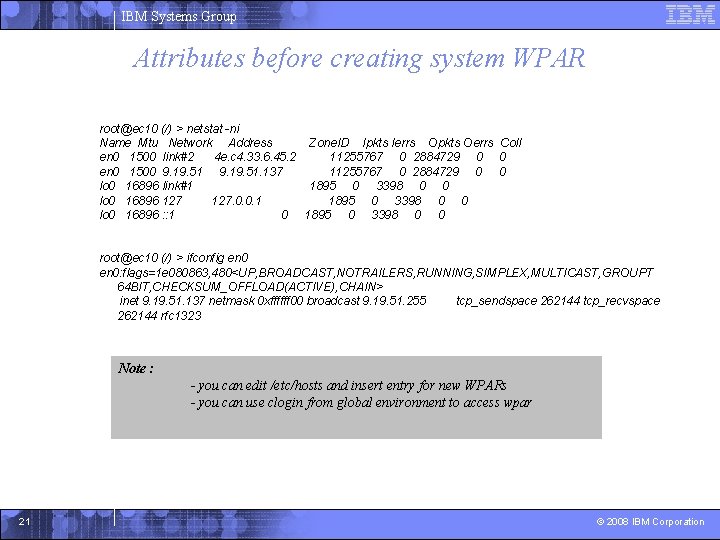Click the "Address" column header
Screen dimensions: 720x540
[x=250, y=143]
